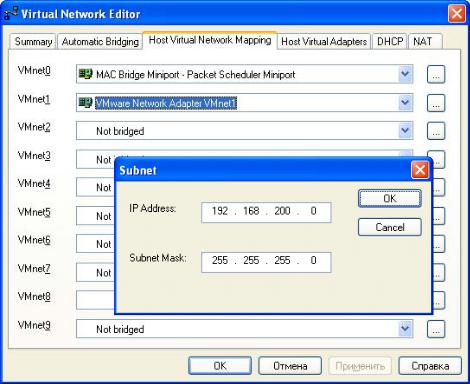Confirm the Subnet dialog with OK
Screen dimensions: 470x384
(x=390, y=199)
